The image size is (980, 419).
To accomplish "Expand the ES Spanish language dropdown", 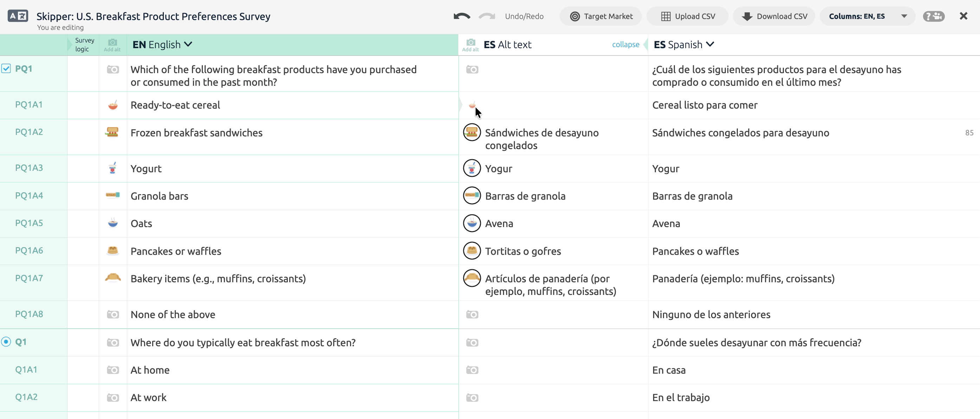I will pos(684,45).
